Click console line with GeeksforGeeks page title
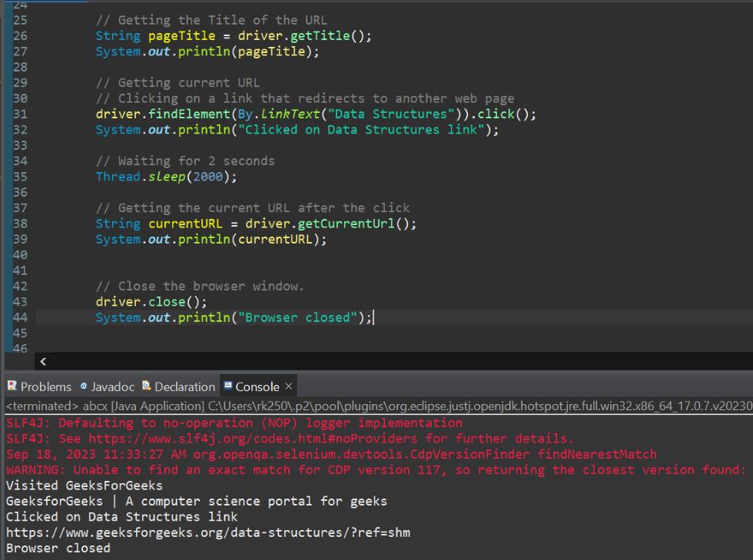 click(x=197, y=502)
